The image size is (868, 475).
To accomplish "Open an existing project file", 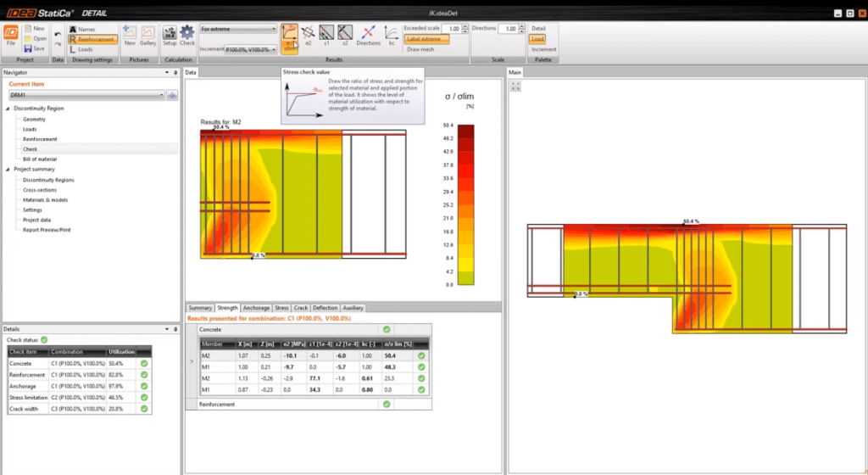I will coord(36,38).
